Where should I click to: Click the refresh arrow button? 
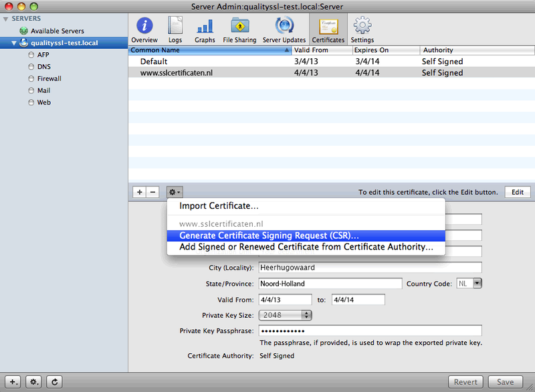[54, 382]
